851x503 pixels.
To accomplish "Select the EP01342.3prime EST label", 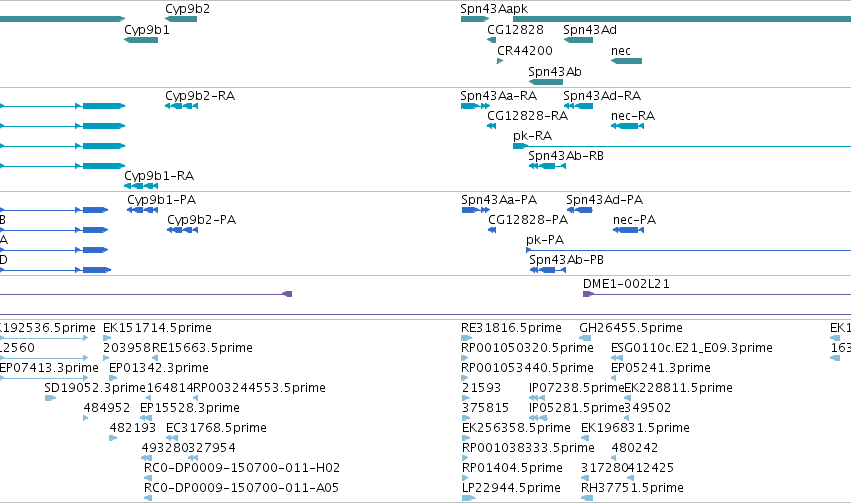I will pyautogui.click(x=159, y=368).
